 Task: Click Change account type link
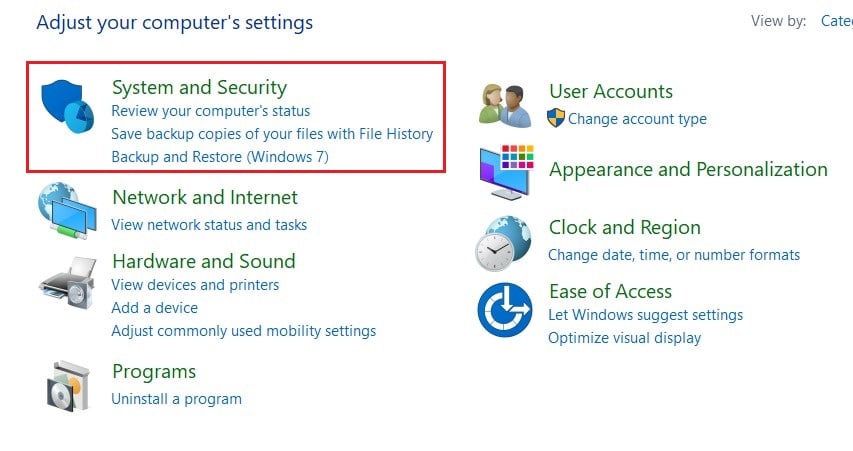coord(637,119)
